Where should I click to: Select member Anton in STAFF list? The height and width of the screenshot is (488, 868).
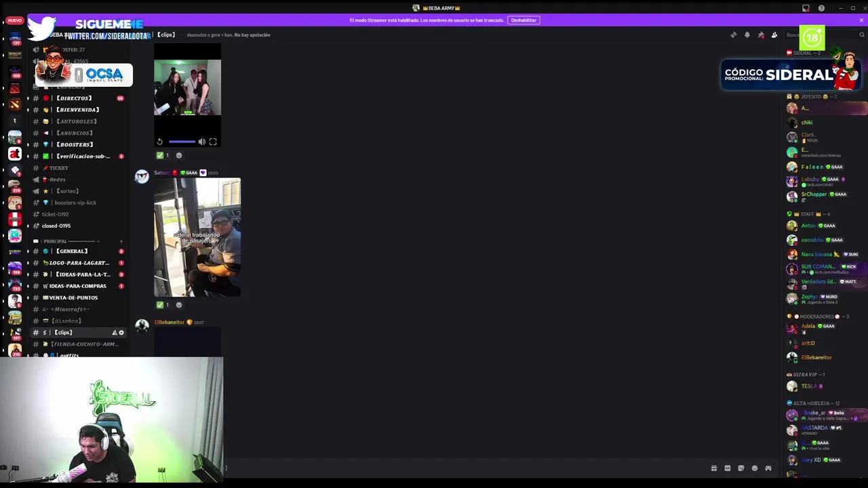(x=825, y=226)
